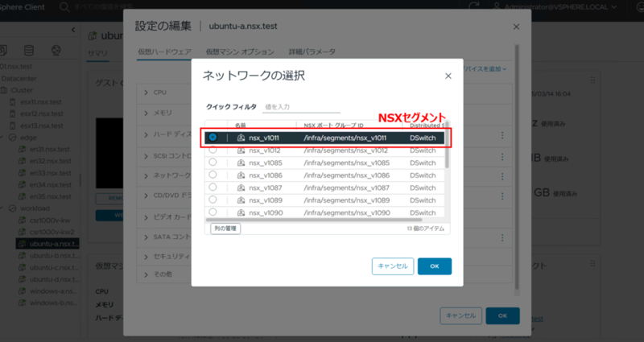644x342 pixels.
Task: Click the network icon beside nsx_v1086
Action: [241, 175]
